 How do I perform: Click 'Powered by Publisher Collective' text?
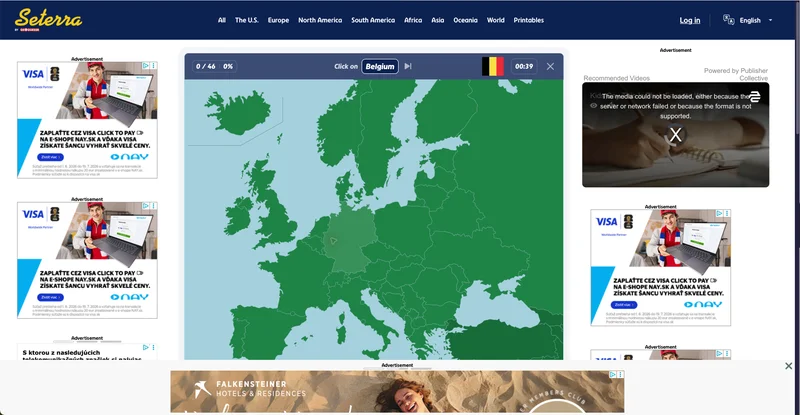click(x=736, y=74)
